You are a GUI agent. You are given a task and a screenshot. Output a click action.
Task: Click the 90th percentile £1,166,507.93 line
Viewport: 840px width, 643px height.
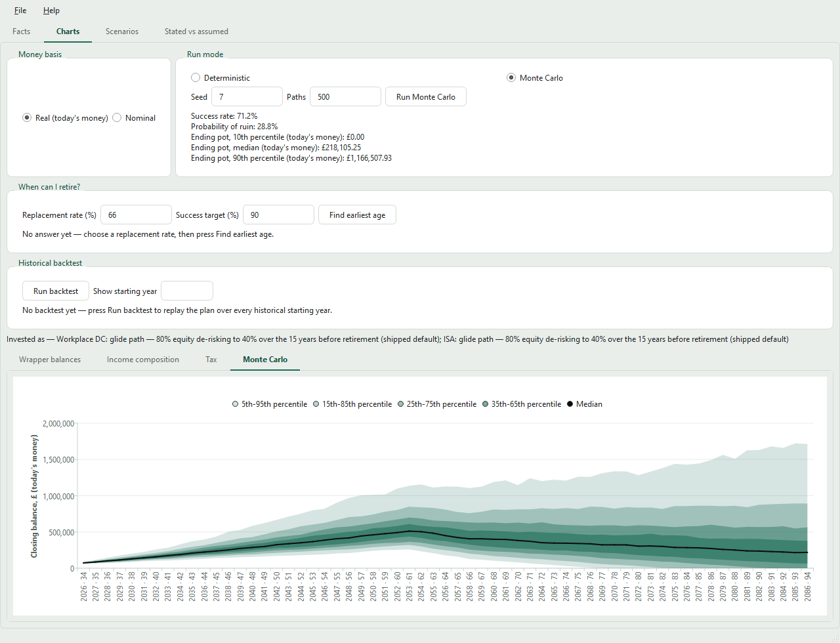pyautogui.click(x=291, y=158)
